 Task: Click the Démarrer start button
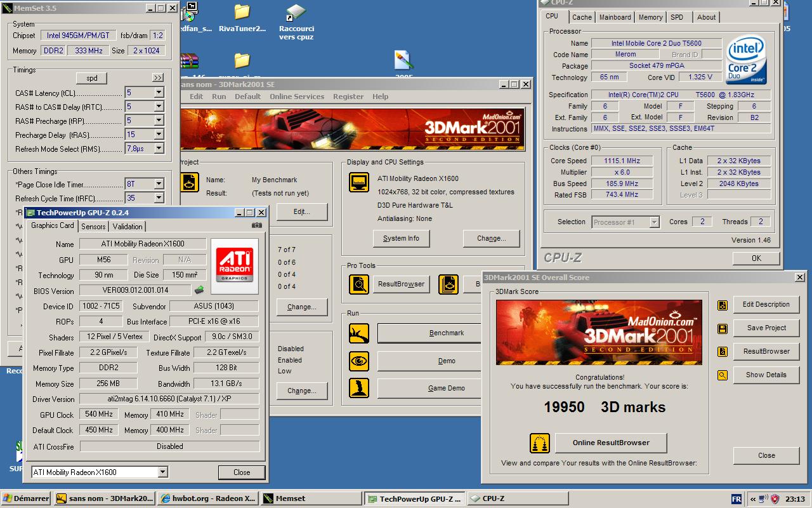tap(26, 499)
